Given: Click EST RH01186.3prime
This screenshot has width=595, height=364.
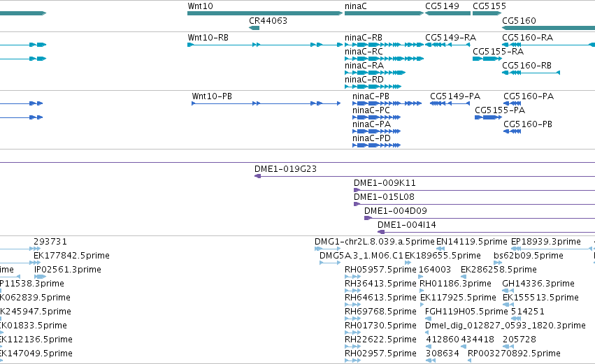Looking at the screenshot, I should pos(422,291).
